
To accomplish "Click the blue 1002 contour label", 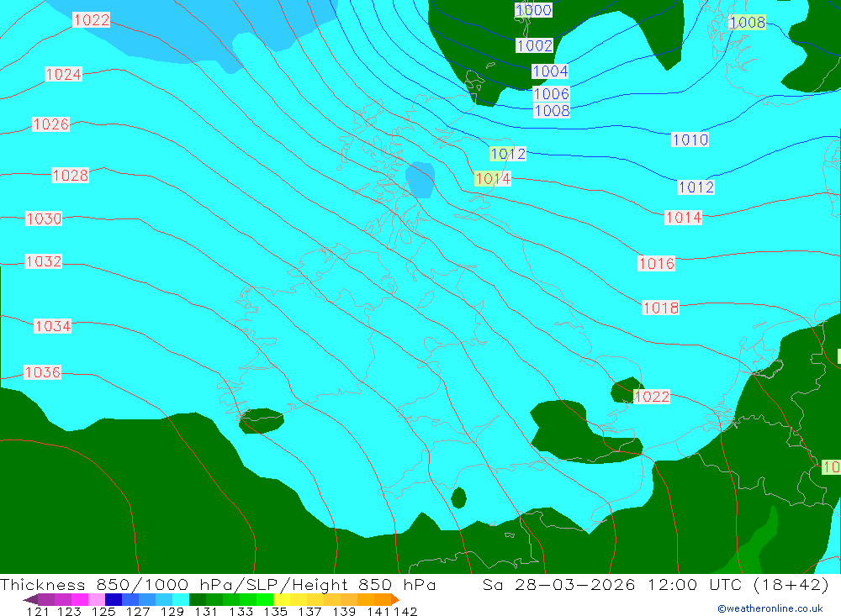I will click(x=534, y=45).
